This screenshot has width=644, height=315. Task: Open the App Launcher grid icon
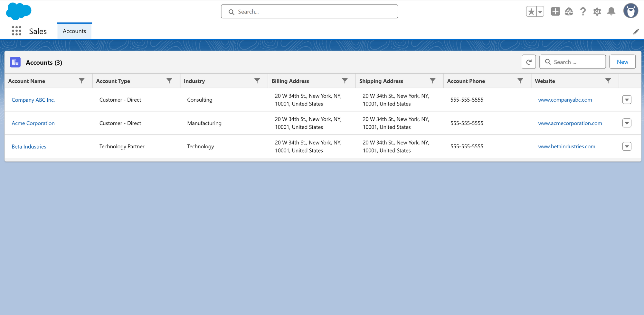click(x=16, y=31)
